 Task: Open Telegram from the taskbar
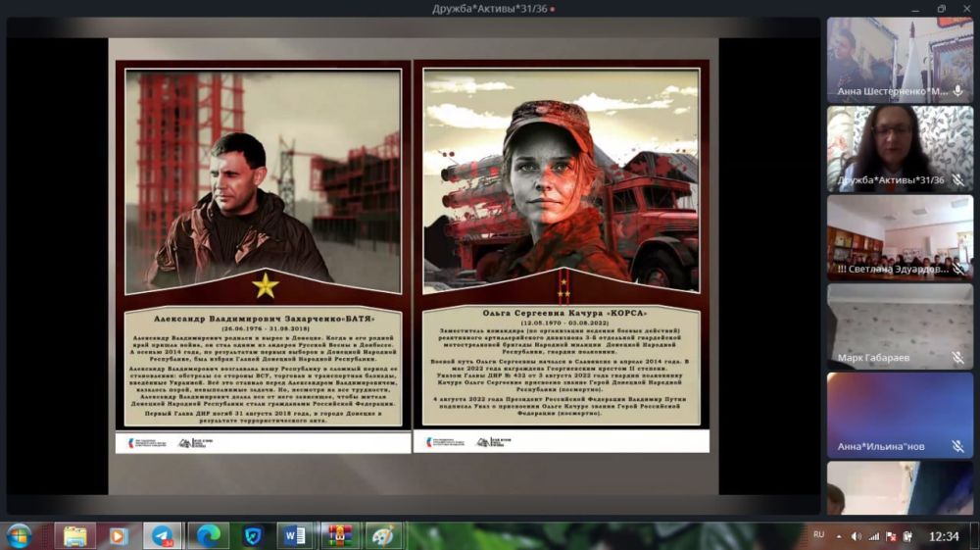[x=163, y=535]
